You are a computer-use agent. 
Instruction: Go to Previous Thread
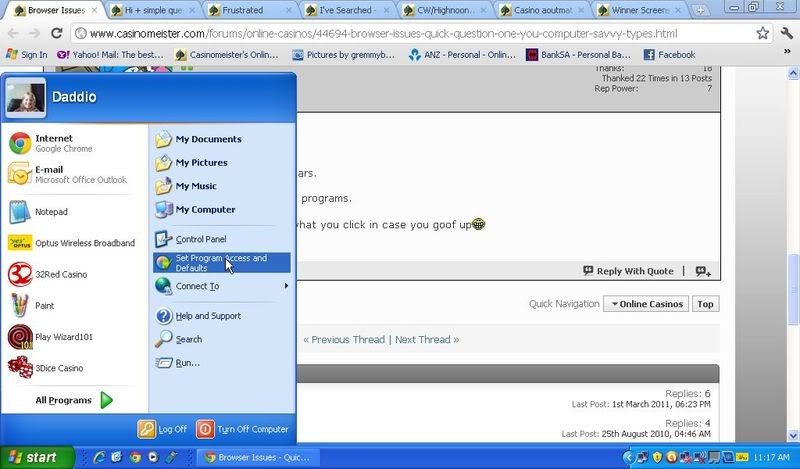point(344,339)
